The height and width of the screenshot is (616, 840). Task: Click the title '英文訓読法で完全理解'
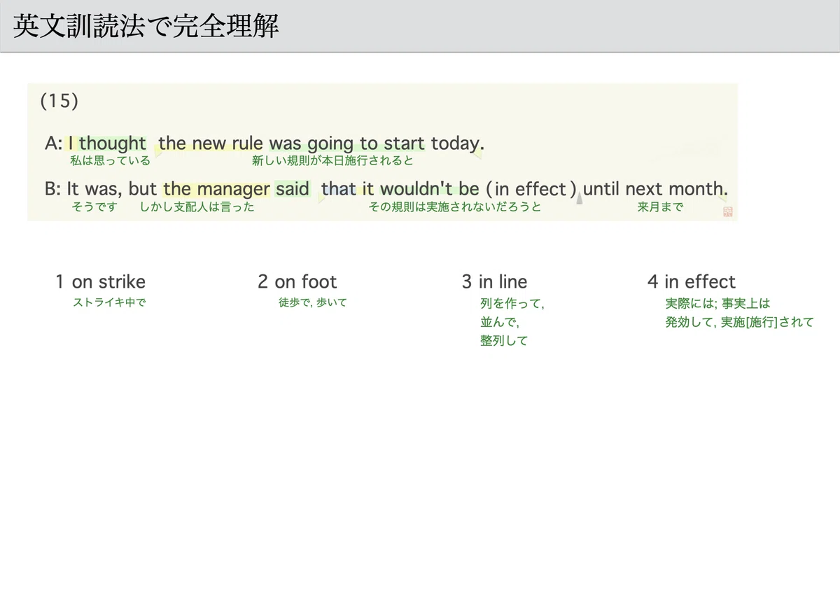(x=146, y=26)
